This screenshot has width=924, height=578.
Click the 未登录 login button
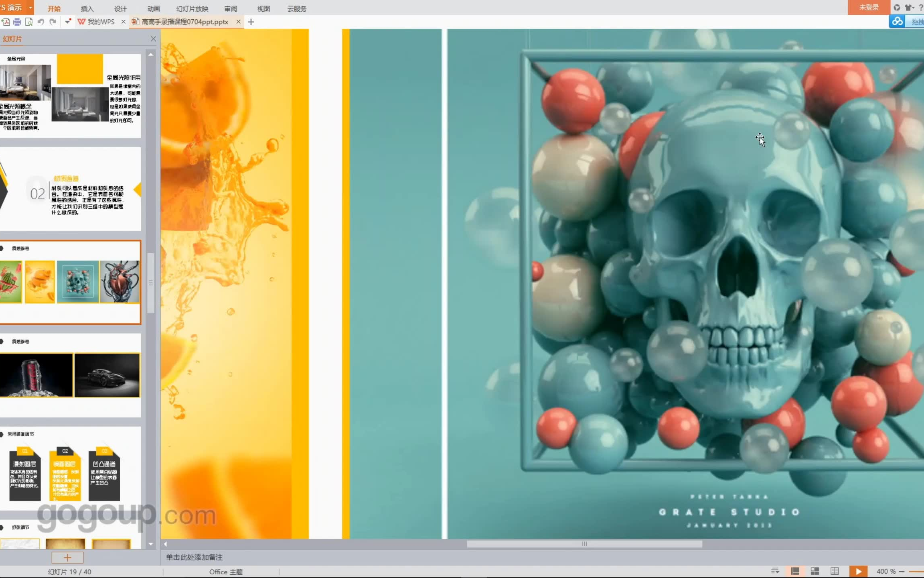(869, 7)
